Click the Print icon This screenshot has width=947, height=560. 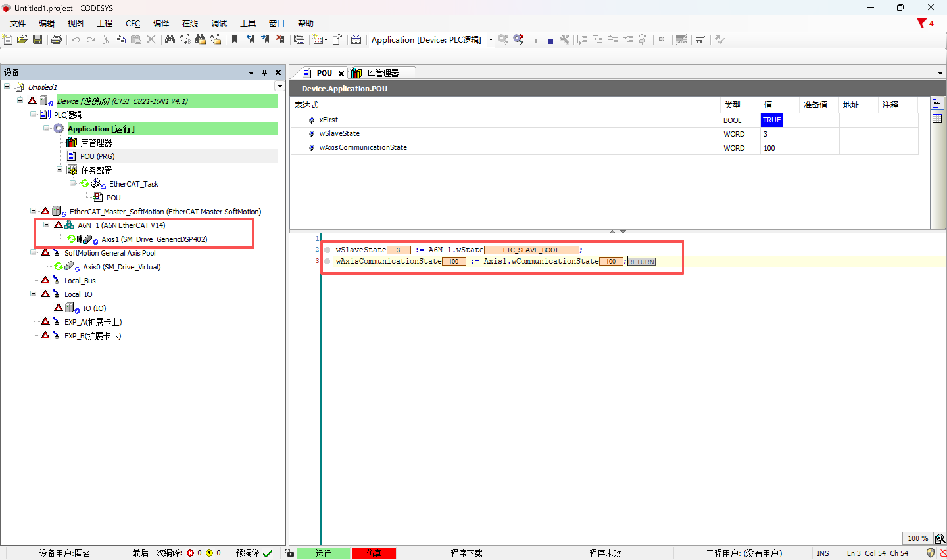(56, 40)
